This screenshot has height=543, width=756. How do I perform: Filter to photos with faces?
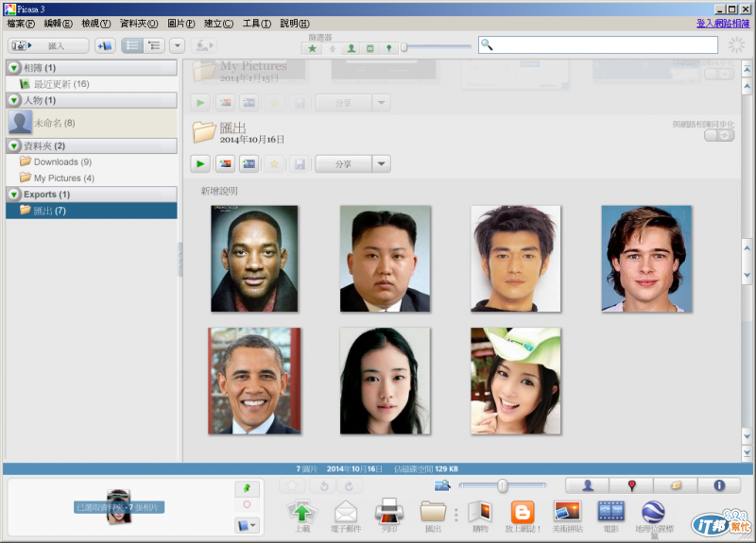pos(352,48)
